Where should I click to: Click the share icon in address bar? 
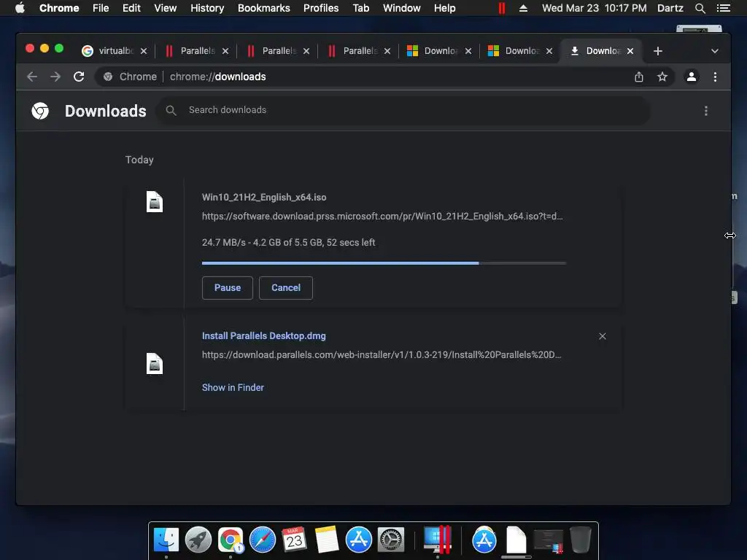pos(639,77)
